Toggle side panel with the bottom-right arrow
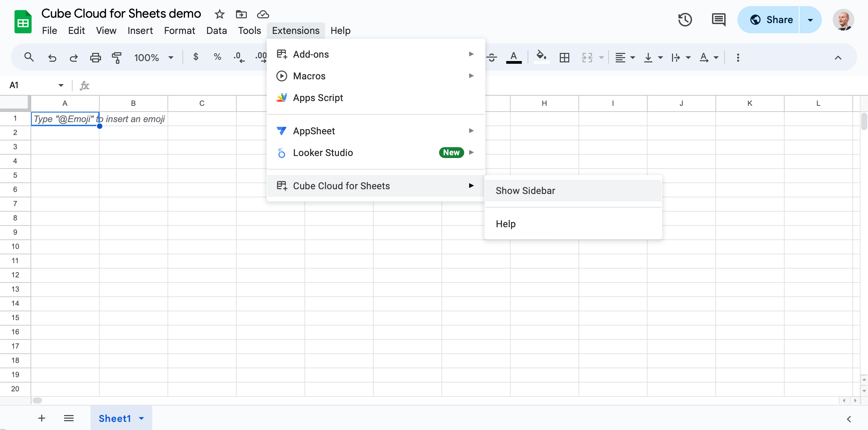This screenshot has height=430, width=868. pos(849,419)
